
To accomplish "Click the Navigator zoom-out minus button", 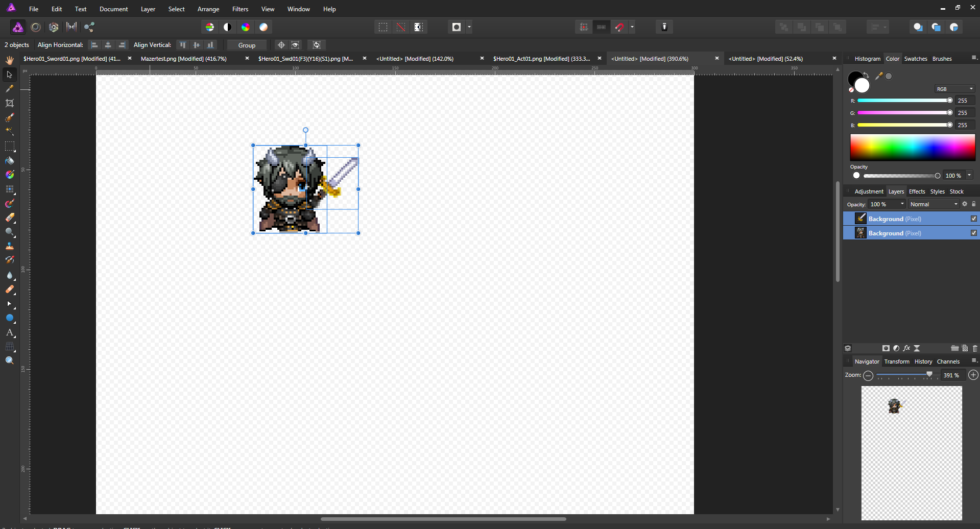I will tap(868, 375).
